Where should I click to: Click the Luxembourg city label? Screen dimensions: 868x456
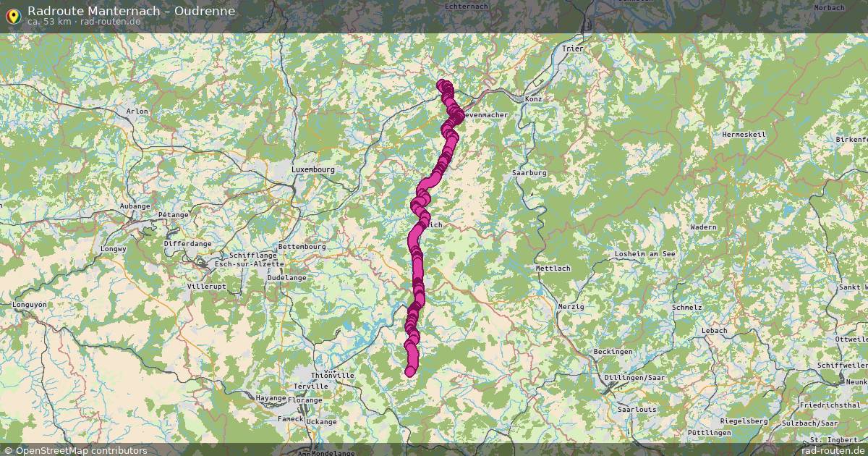coord(312,169)
